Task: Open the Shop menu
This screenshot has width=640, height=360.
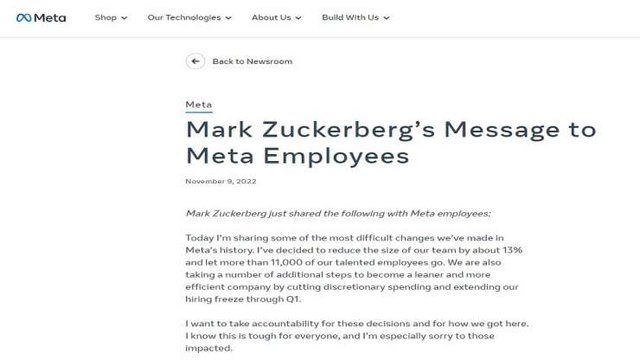Action: tap(106, 18)
